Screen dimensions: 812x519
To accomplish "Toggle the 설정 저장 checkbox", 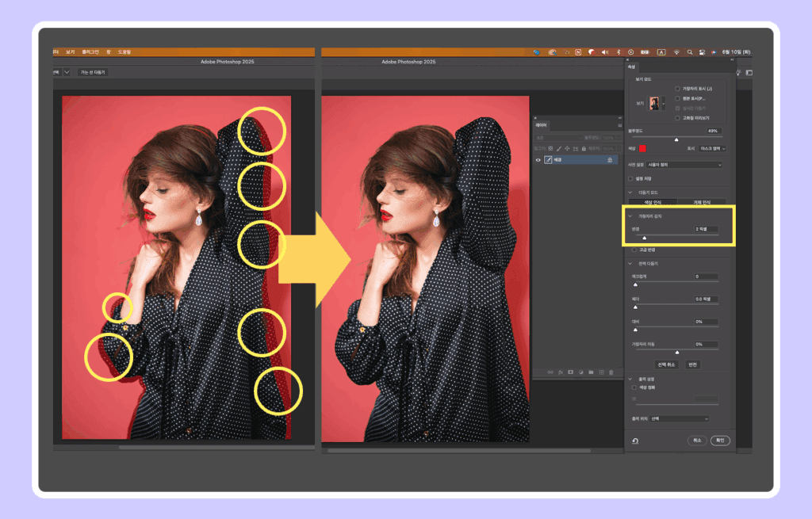I will 630,178.
